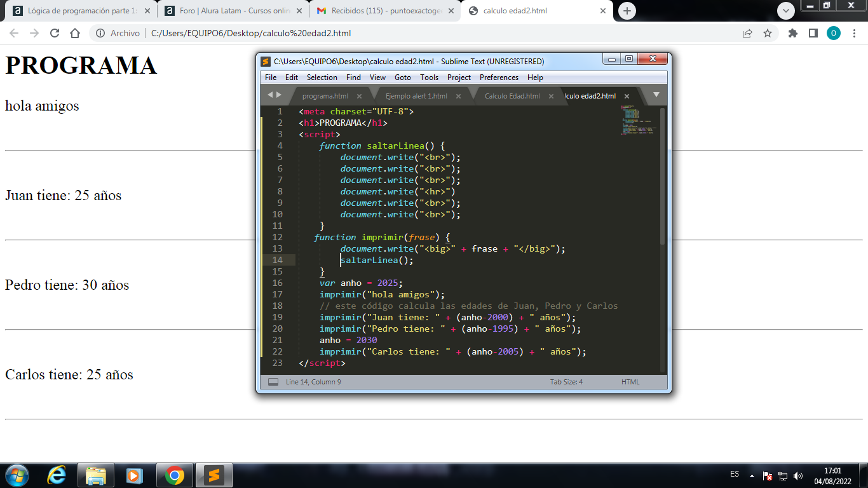Close Calculo Edad.html tab in Sublime
Viewport: 868px width, 488px height.
pos(551,96)
